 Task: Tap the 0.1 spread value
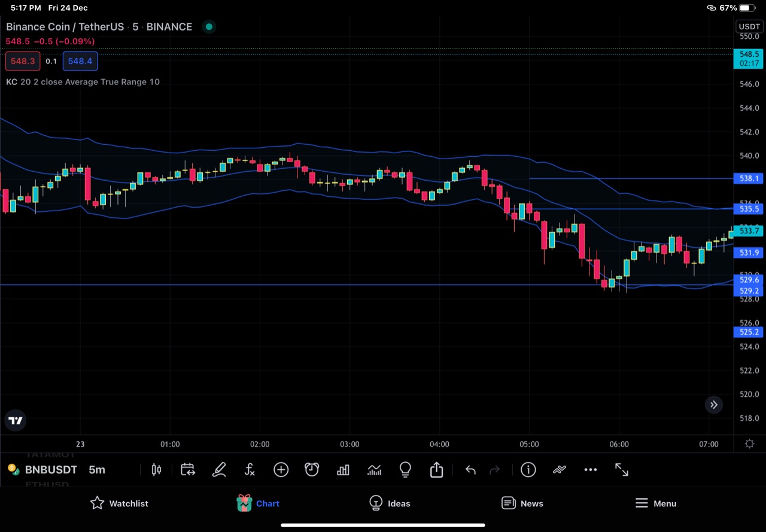click(51, 61)
